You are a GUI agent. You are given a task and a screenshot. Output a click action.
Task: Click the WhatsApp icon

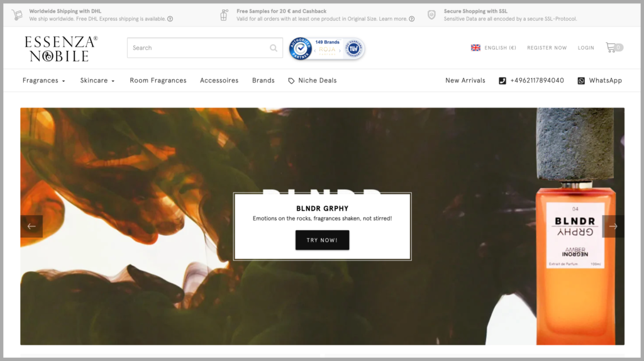point(581,81)
